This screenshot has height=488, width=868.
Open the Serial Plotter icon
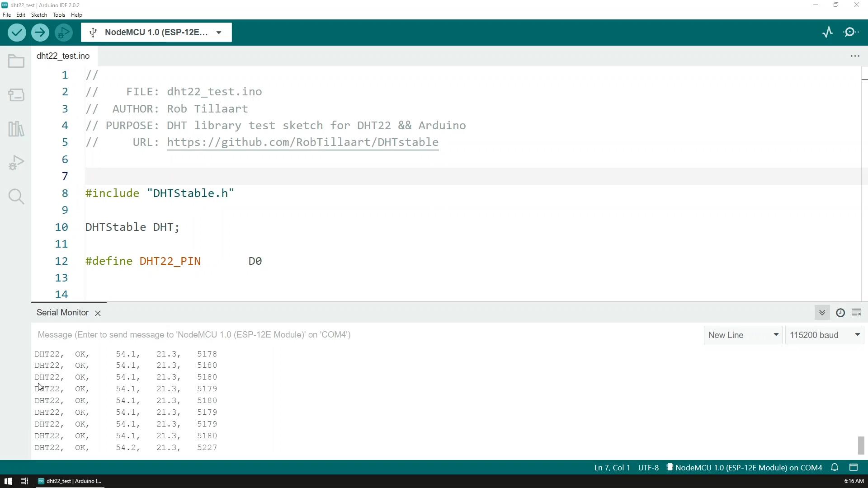(x=827, y=33)
